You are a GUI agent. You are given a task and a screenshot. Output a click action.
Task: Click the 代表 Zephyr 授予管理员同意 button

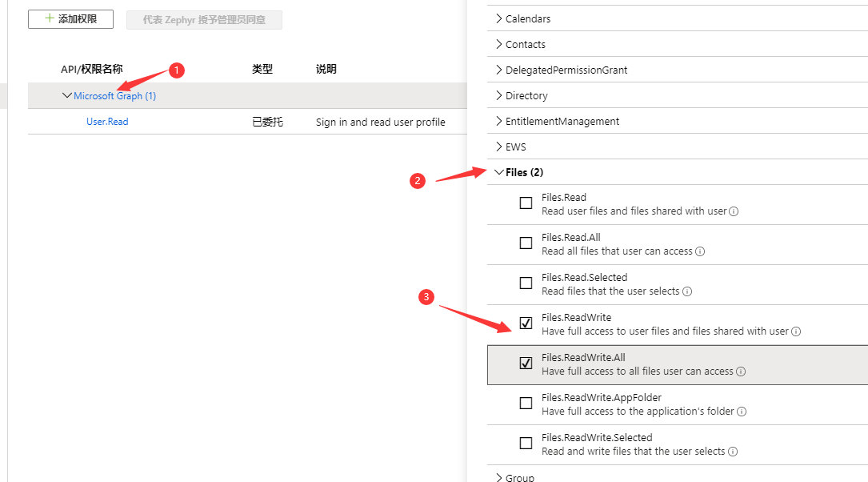pyautogui.click(x=204, y=19)
